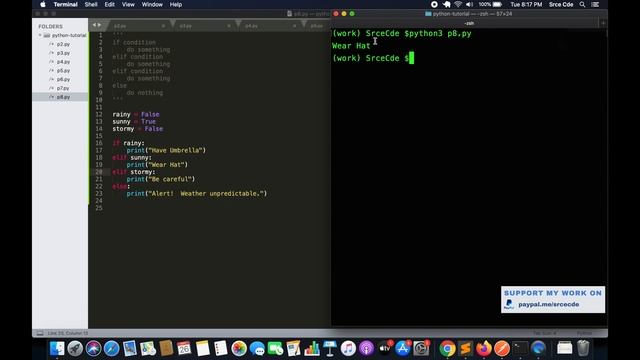This screenshot has width=640, height=360.
Task: Open p3.py in Sublime sidebar
Action: point(63,53)
